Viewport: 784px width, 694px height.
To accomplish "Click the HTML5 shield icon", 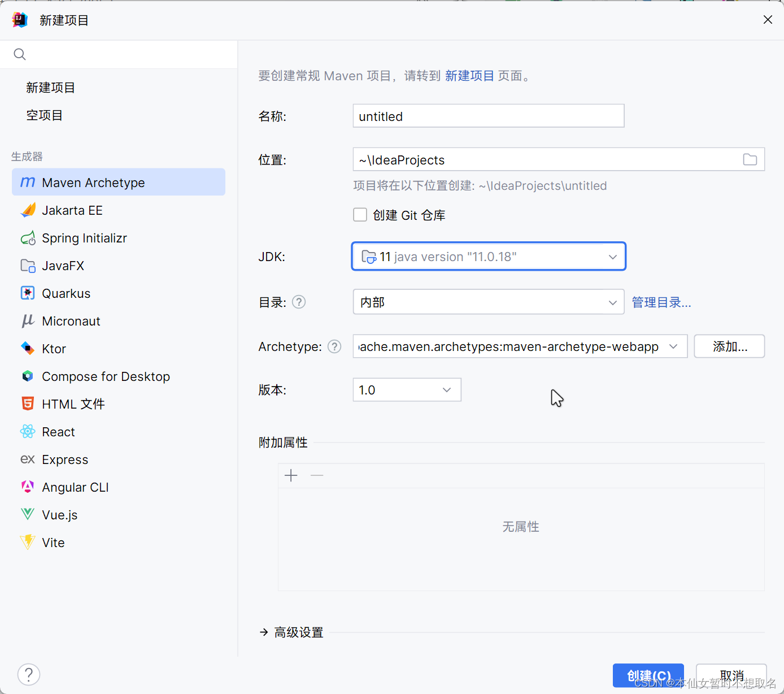I will pos(28,404).
